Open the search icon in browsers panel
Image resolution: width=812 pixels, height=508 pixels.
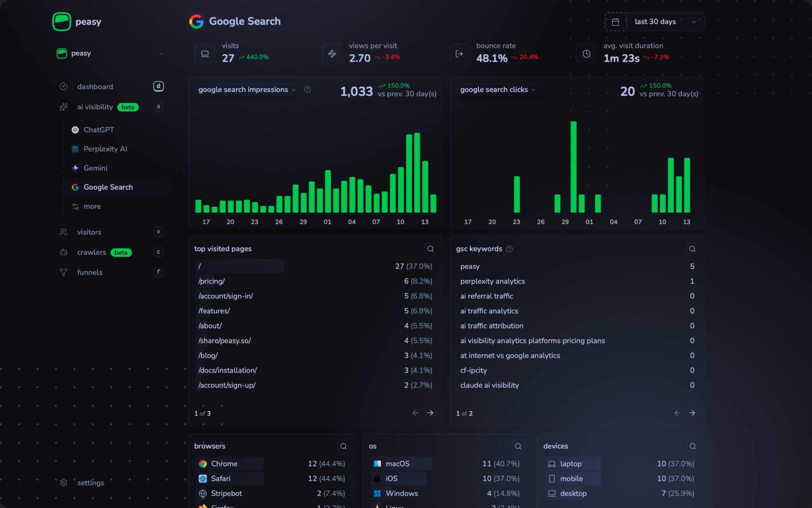point(343,446)
